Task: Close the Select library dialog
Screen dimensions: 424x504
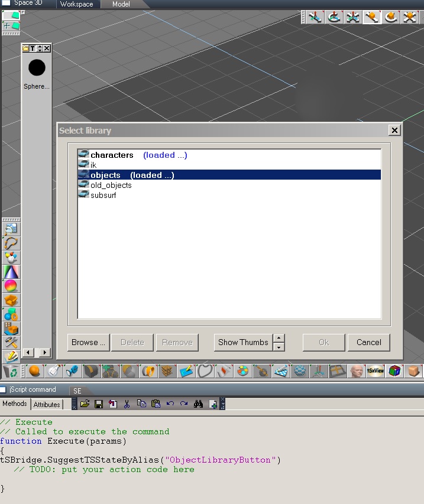Action: pos(394,130)
